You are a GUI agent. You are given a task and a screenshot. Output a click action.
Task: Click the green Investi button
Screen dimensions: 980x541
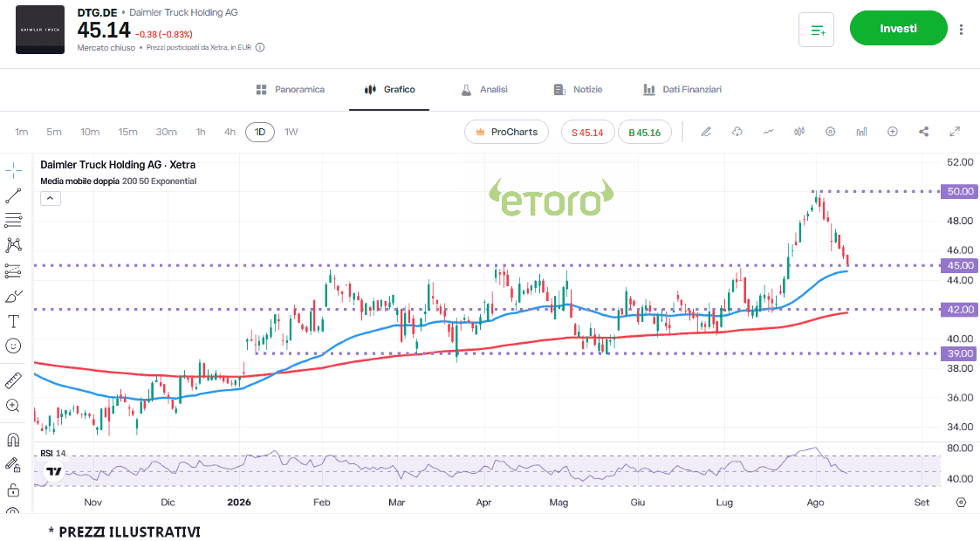click(x=898, y=28)
